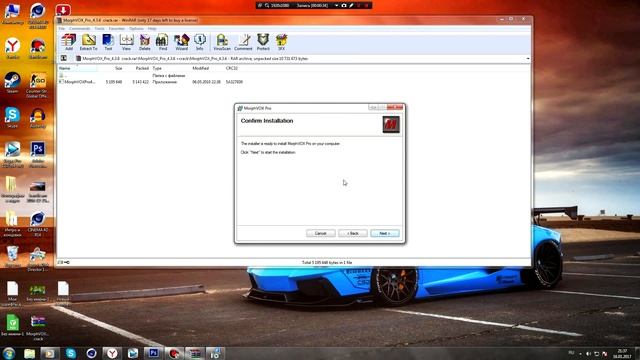This screenshot has height=360, width=640.
Task: Open the Commands menu in WinRAR
Action: tap(79, 29)
